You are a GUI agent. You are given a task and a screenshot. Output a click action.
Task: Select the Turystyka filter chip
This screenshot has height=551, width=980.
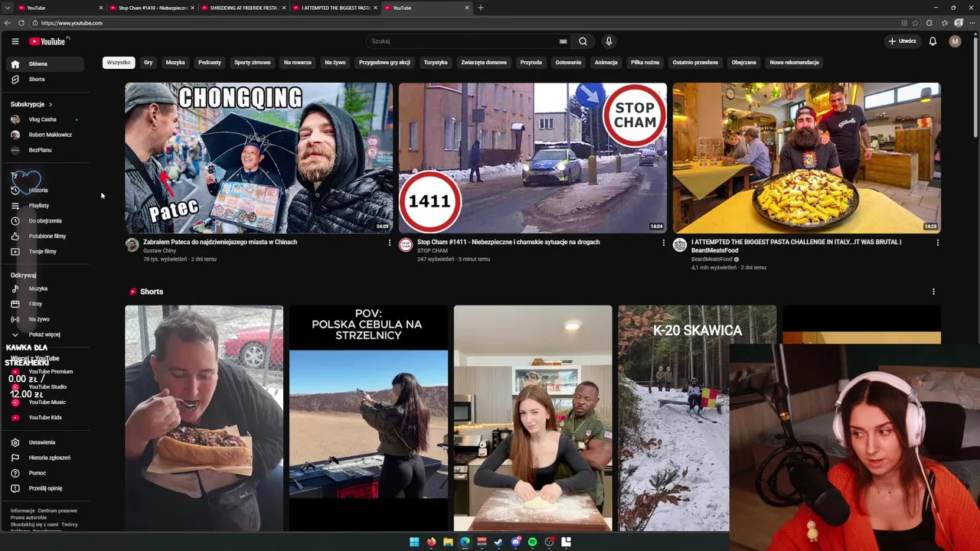click(436, 63)
